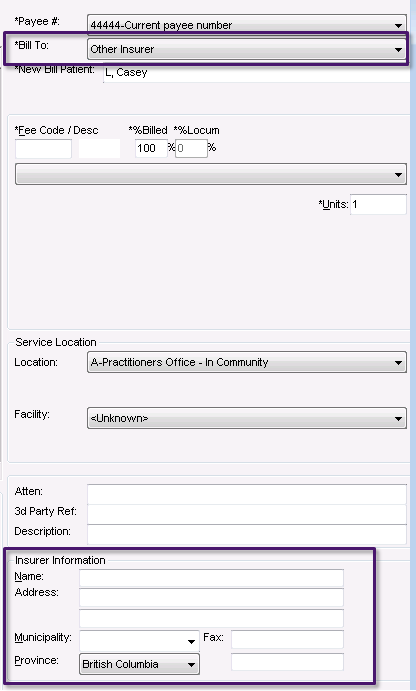
Task: Click the fee Desc input box
Action: [x=99, y=149]
